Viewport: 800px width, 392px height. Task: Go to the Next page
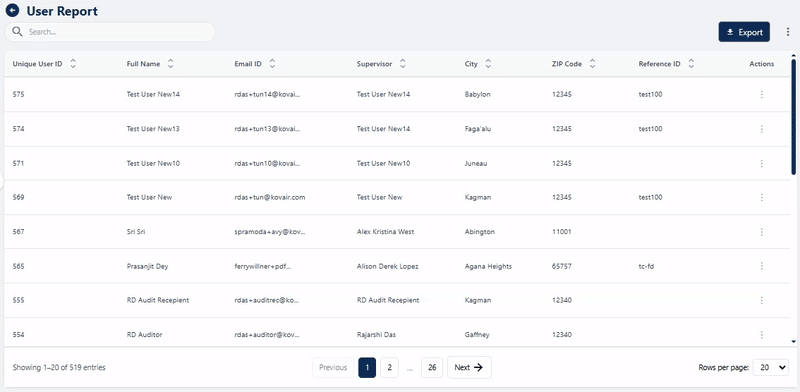[x=469, y=368]
